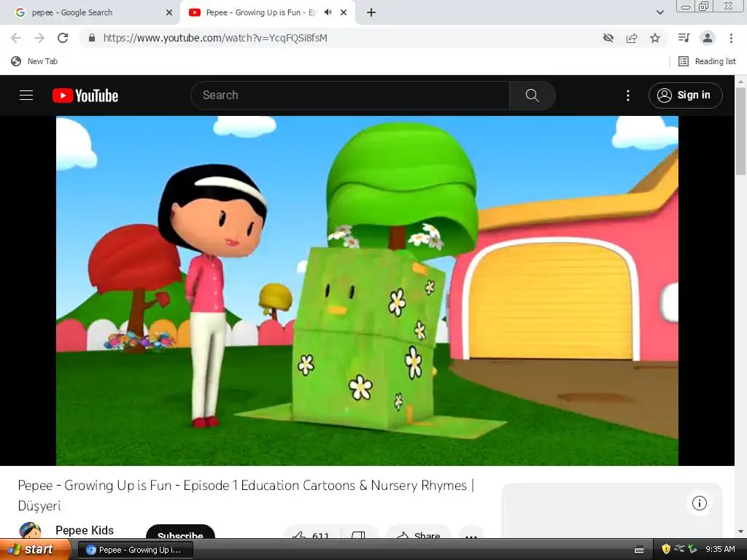This screenshot has height=560, width=747.
Task: Open the Pepee Kids channel name
Action: (x=85, y=530)
